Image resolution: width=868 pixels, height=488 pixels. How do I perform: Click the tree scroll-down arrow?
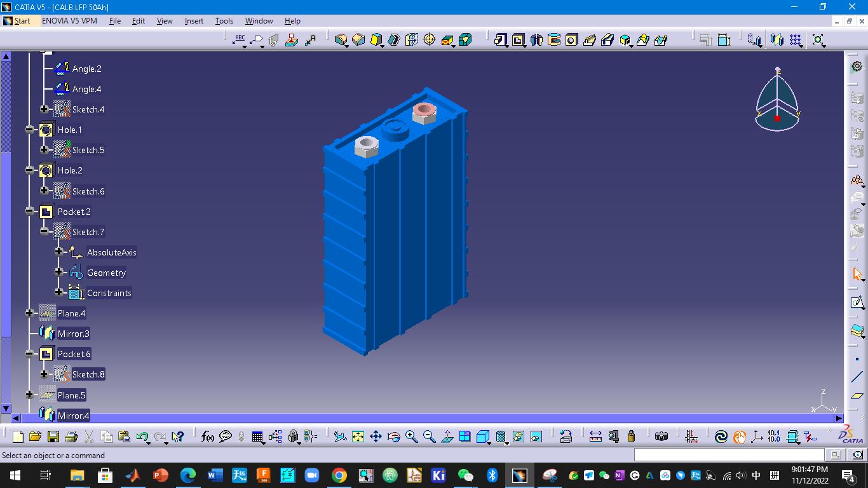6,409
